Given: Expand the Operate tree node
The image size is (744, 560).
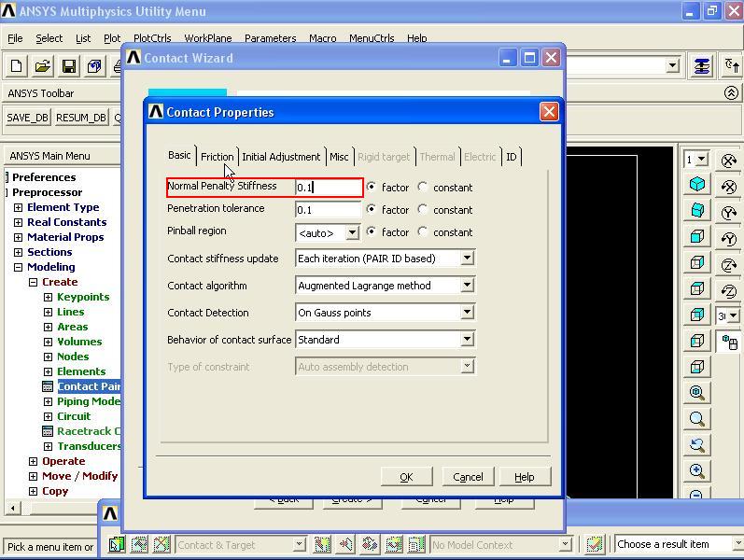Looking at the screenshot, I should (x=33, y=461).
